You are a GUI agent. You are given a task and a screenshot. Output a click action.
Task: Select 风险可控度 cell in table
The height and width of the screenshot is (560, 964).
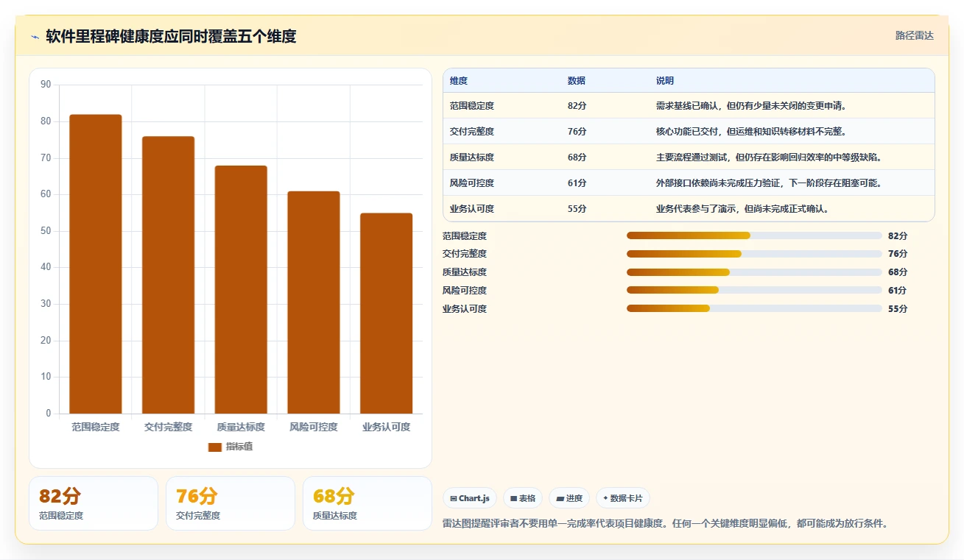coord(472,183)
